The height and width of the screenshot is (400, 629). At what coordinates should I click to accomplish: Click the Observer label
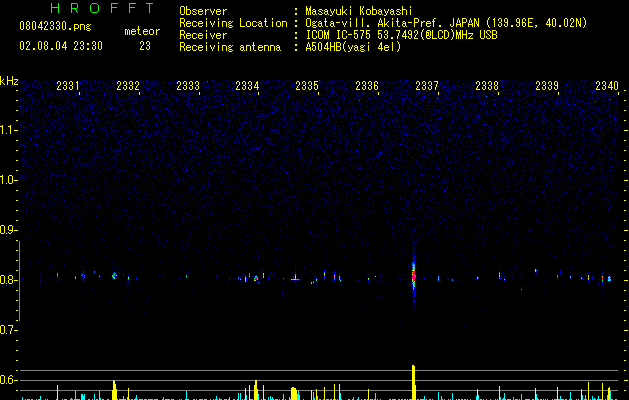pyautogui.click(x=203, y=11)
